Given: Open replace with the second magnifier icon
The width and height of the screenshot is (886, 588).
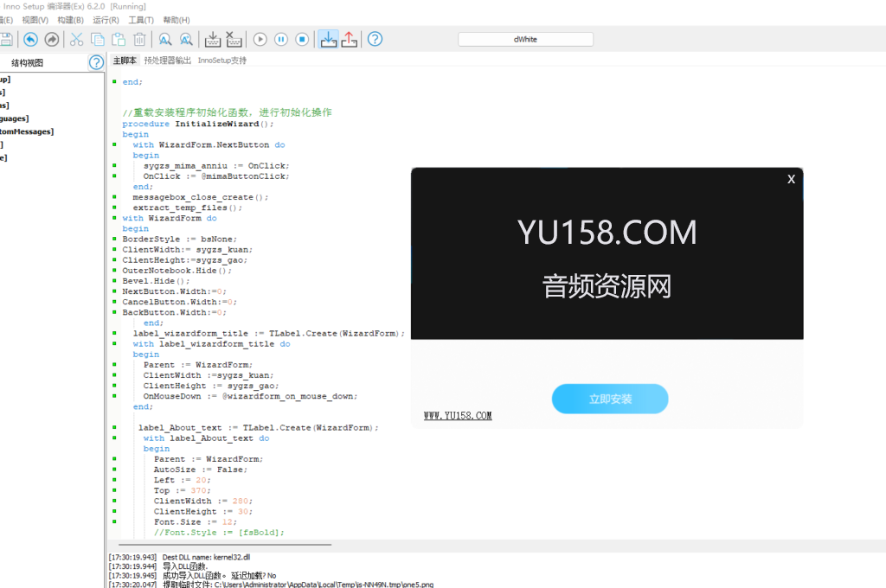Looking at the screenshot, I should click(186, 39).
